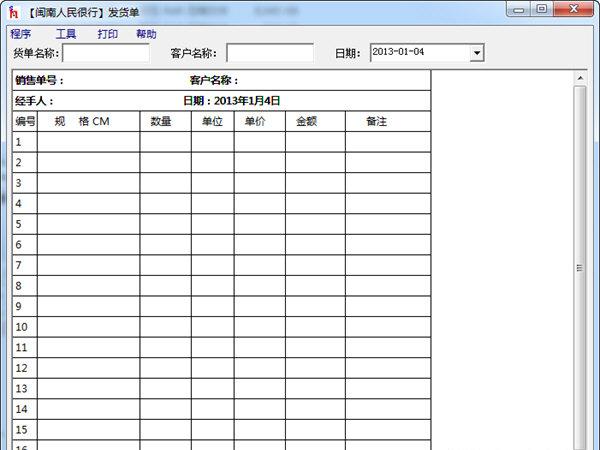Close the 发货单 window
This screenshot has width=600, height=450.
[573, 9]
